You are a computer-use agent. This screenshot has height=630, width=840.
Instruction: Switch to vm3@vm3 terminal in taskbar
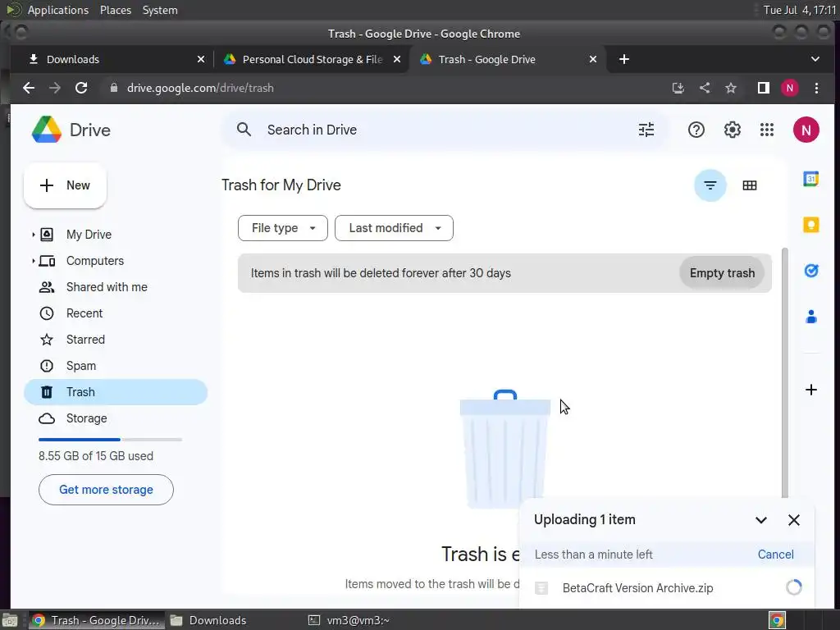coord(349,620)
